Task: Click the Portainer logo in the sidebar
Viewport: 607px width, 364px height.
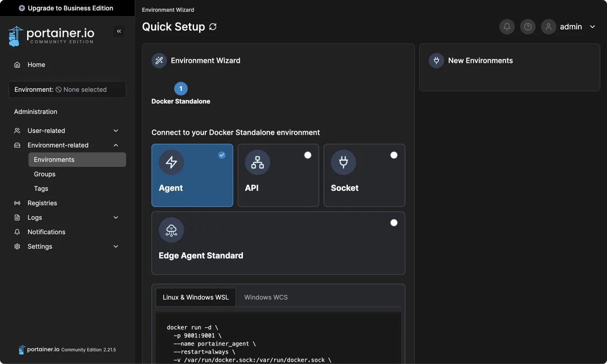Action: [51, 36]
